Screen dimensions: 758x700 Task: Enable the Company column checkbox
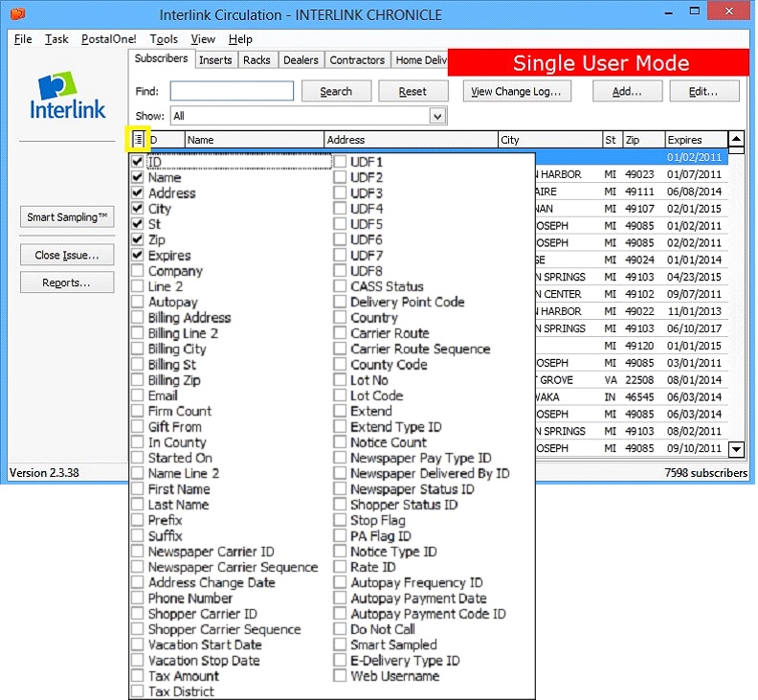pos(137,270)
